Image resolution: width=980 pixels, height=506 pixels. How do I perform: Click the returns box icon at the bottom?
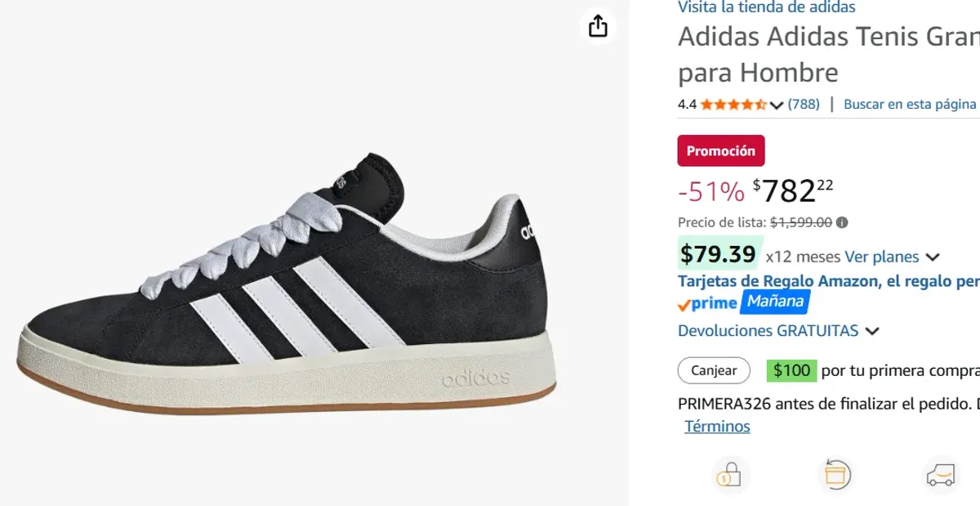(x=835, y=474)
